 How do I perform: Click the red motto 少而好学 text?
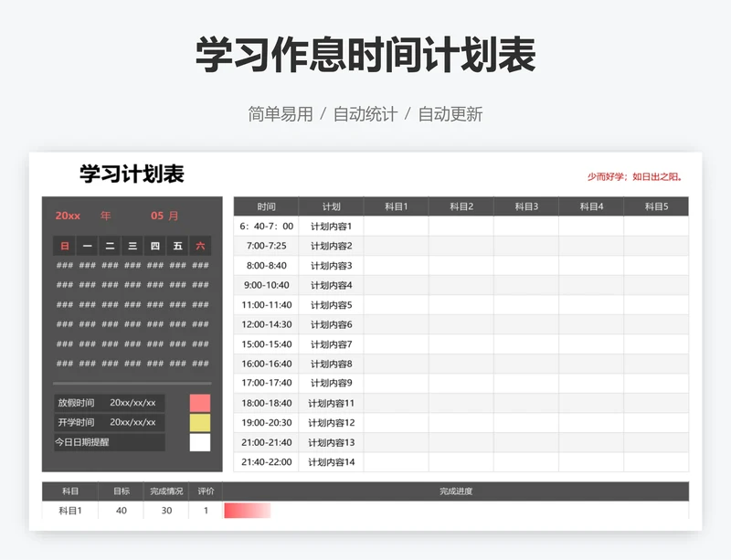tap(635, 176)
